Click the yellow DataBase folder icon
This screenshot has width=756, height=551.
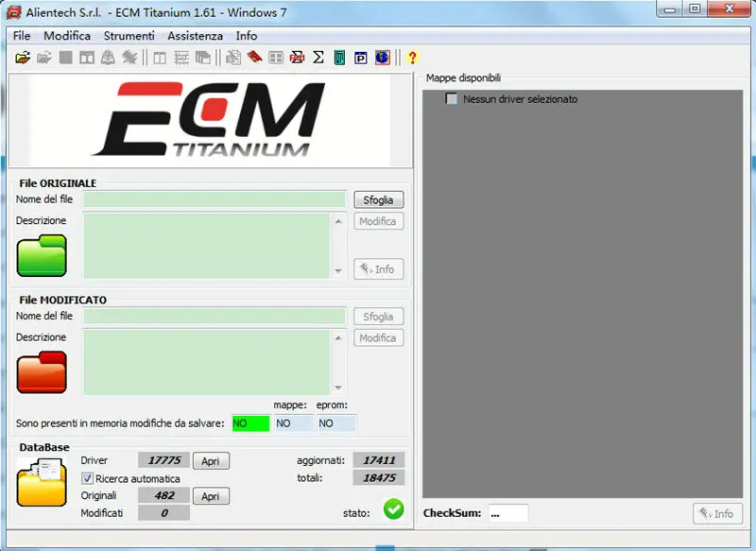pos(42,482)
